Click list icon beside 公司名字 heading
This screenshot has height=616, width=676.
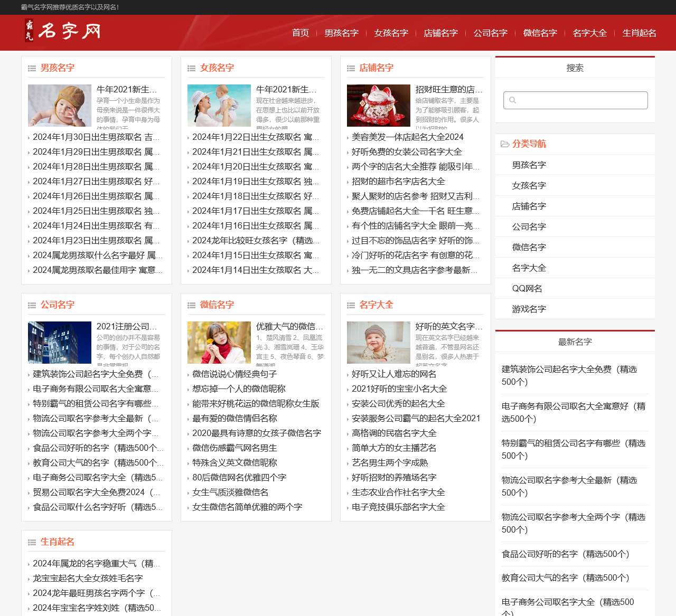click(32, 305)
